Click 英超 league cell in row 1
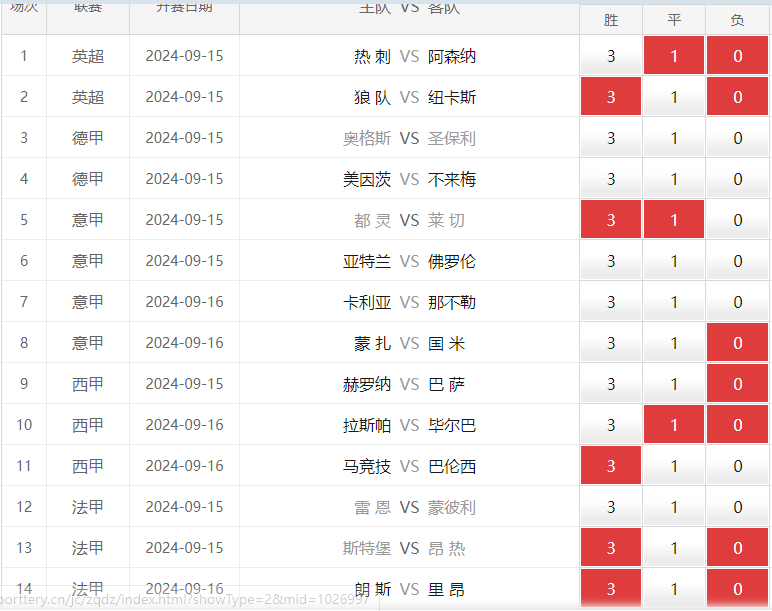772x611 pixels. 88,56
